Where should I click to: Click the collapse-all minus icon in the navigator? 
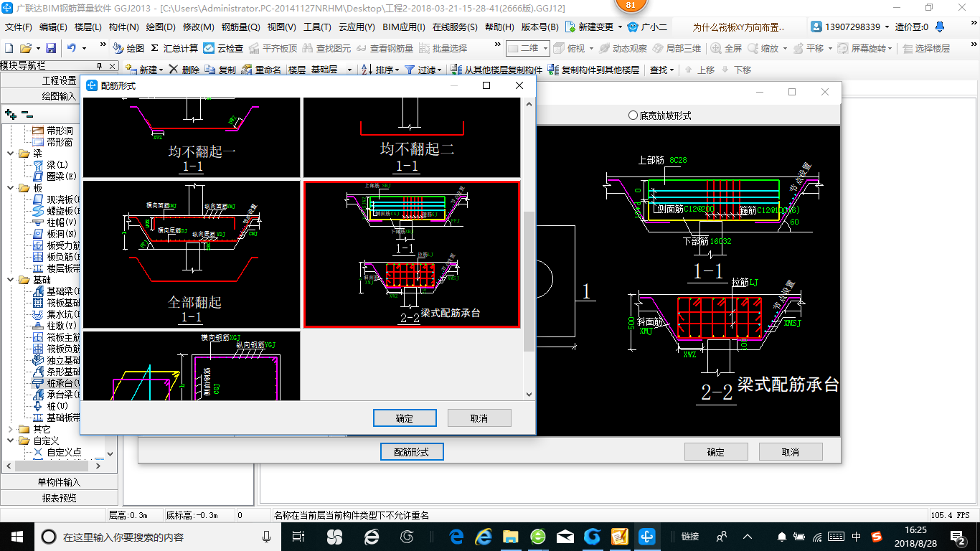point(27,113)
